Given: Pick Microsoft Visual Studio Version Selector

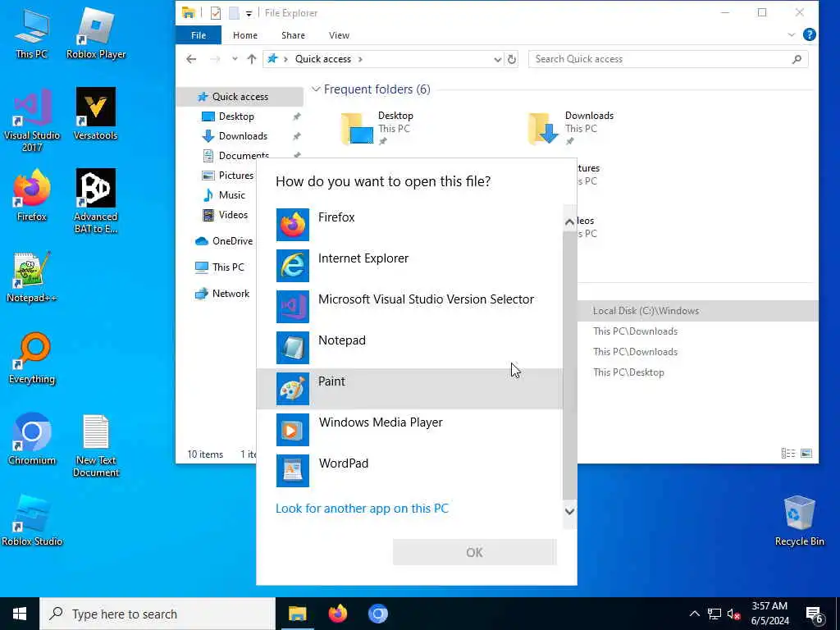Looking at the screenshot, I should tap(409, 307).
